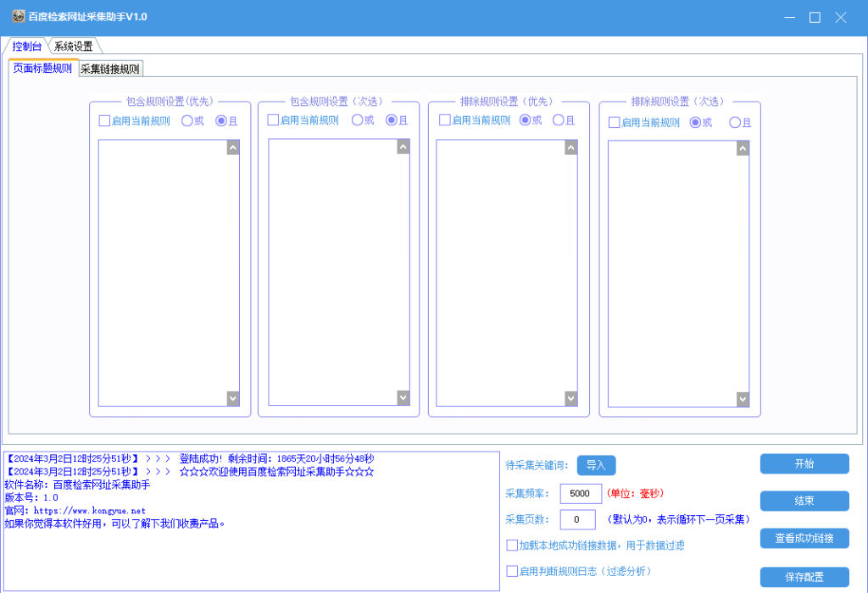Click the 官网 https://www.kongyue.net line
Viewport: 868px width, 593px height.
coord(75,511)
